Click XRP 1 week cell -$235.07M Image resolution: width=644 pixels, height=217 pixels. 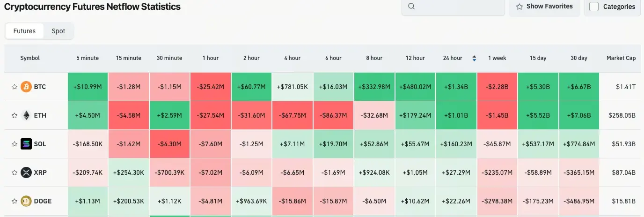pyautogui.click(x=497, y=172)
